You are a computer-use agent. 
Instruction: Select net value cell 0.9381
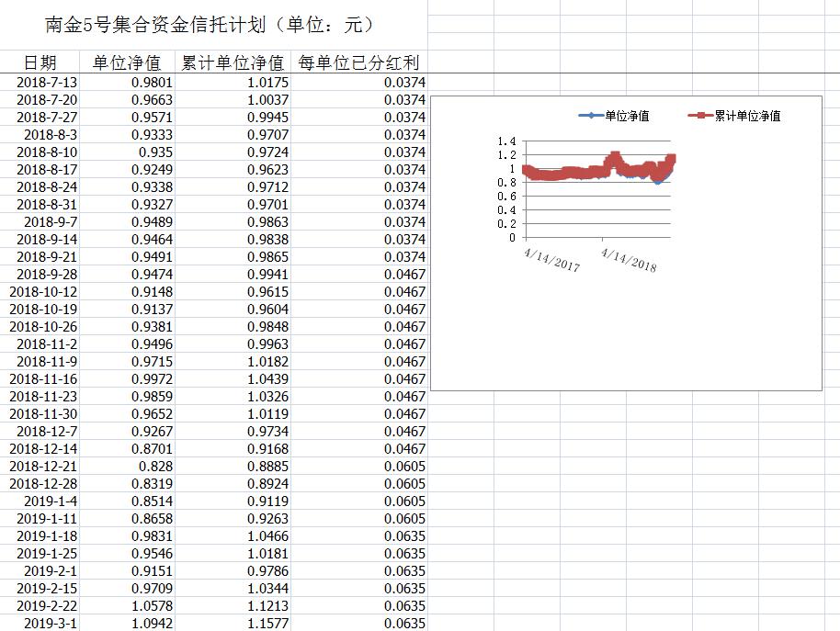pos(128,326)
